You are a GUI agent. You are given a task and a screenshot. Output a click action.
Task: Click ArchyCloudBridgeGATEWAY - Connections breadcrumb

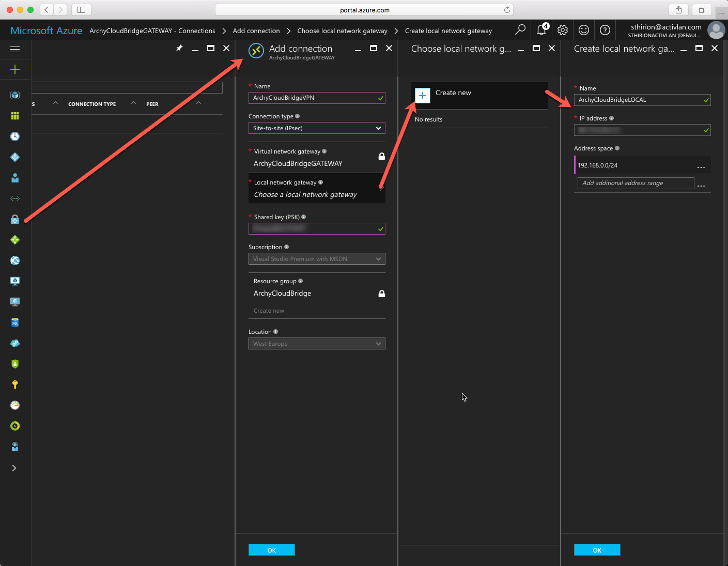(x=152, y=31)
